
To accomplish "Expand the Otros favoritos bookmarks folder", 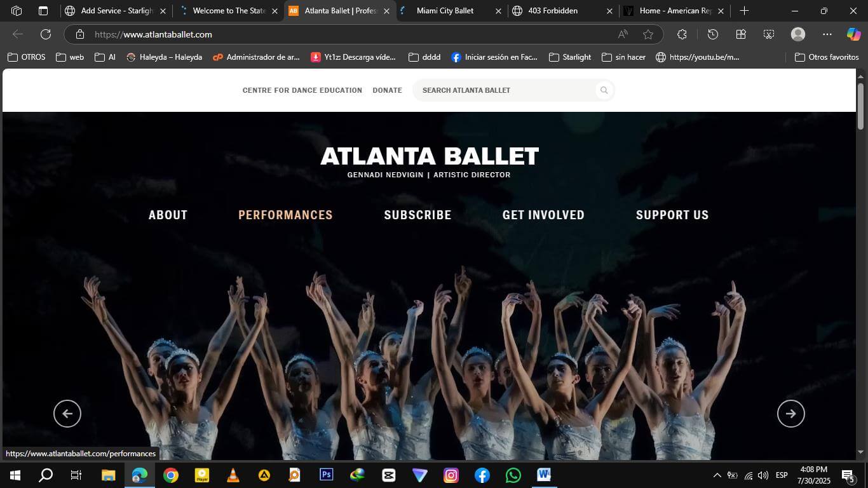I will [x=826, y=57].
